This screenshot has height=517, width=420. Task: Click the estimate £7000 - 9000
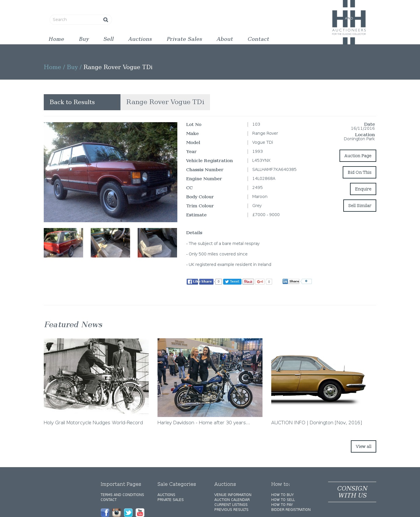266,215
